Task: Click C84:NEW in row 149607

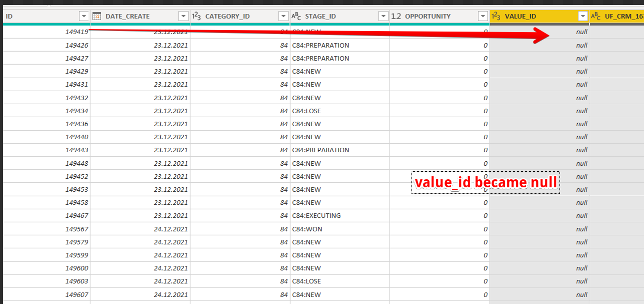Action: 306,294
